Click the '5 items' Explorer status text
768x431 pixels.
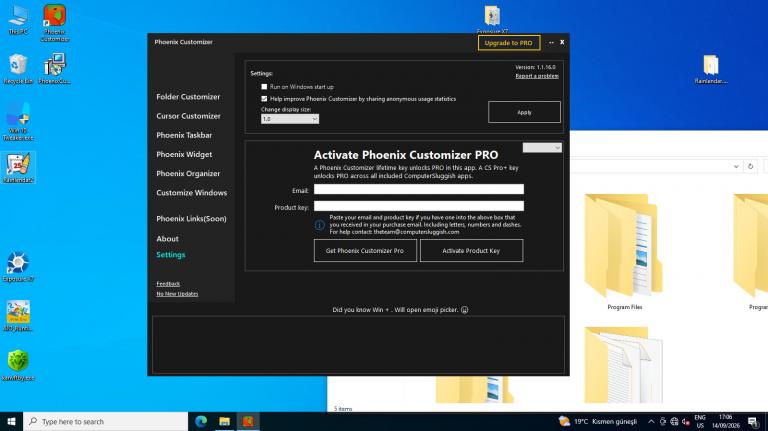pyautogui.click(x=343, y=408)
